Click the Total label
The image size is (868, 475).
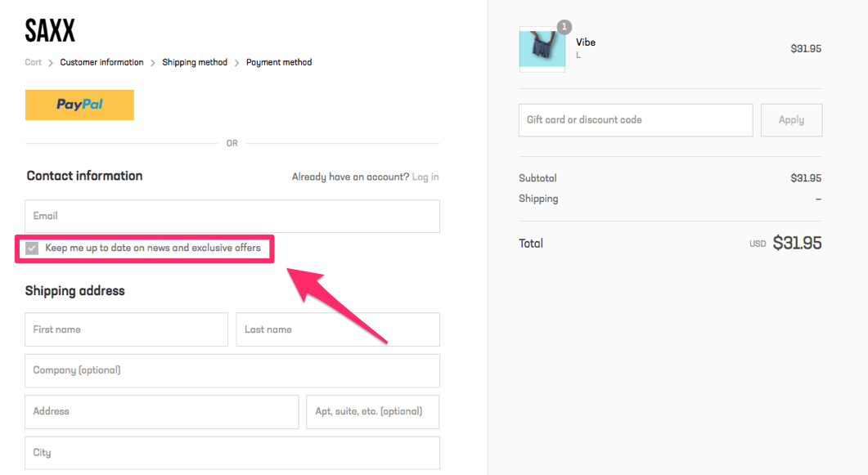pyautogui.click(x=531, y=244)
